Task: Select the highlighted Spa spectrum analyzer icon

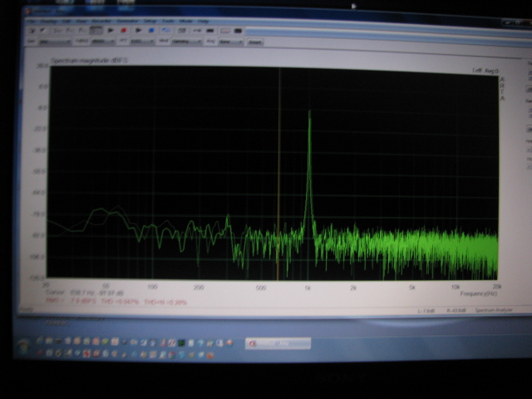Action: (x=96, y=31)
